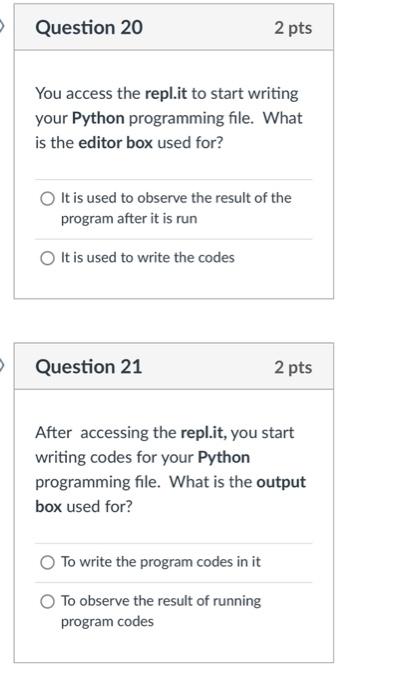
Task: Click the Question 20 header title
Action: (89, 28)
